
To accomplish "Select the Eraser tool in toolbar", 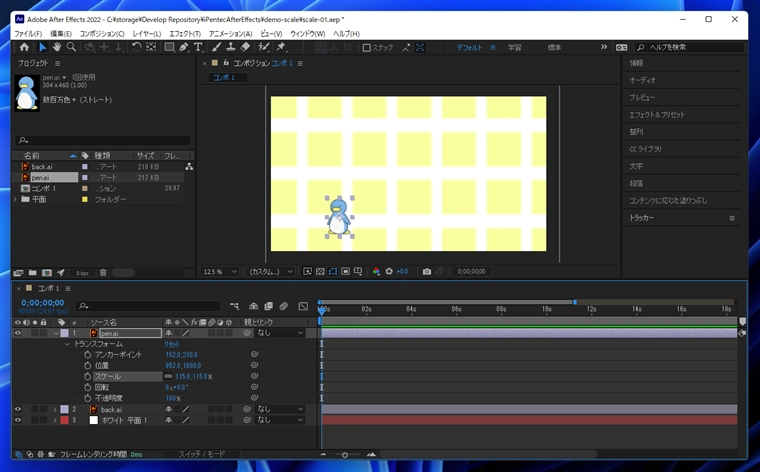I will tap(245, 47).
